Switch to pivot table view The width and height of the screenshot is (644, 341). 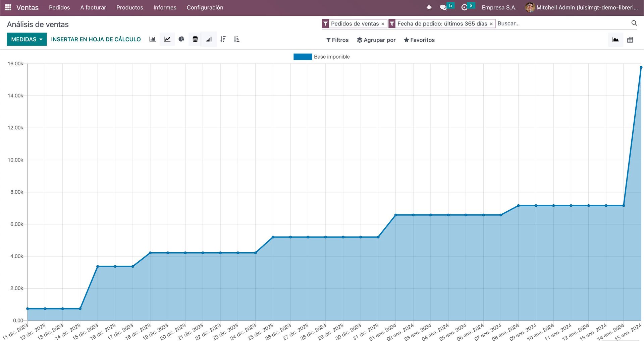coord(630,40)
